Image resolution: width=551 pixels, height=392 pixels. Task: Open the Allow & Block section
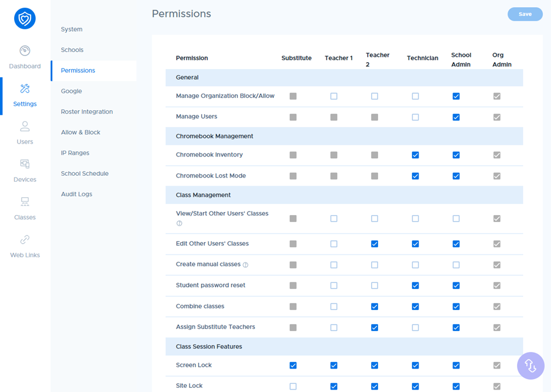(81, 132)
